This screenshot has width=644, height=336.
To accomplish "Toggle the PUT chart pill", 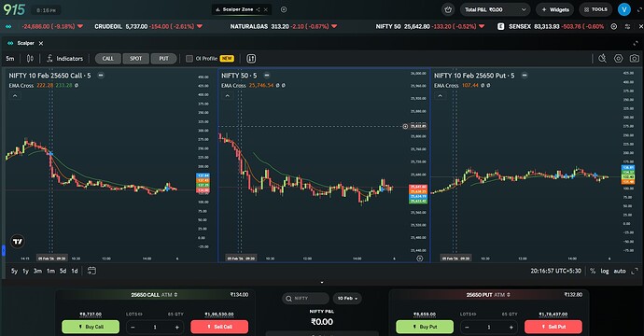I will tap(164, 59).
